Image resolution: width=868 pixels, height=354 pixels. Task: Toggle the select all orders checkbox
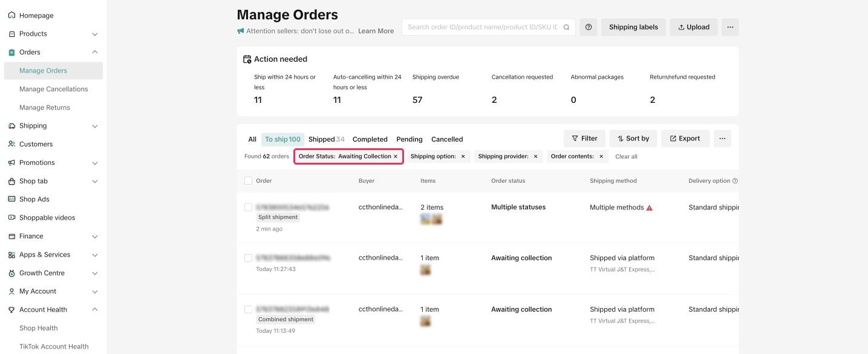tap(248, 180)
